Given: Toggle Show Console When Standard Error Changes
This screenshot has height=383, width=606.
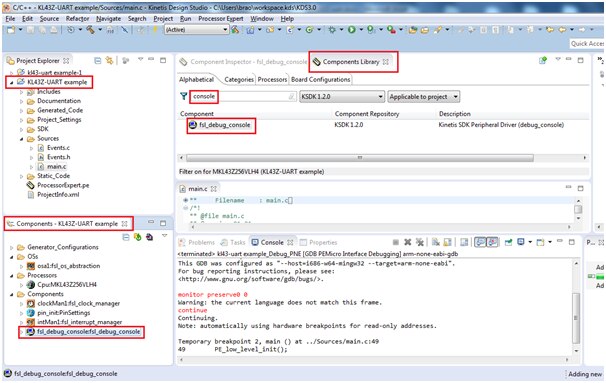Looking at the screenshot, I should click(492, 242).
